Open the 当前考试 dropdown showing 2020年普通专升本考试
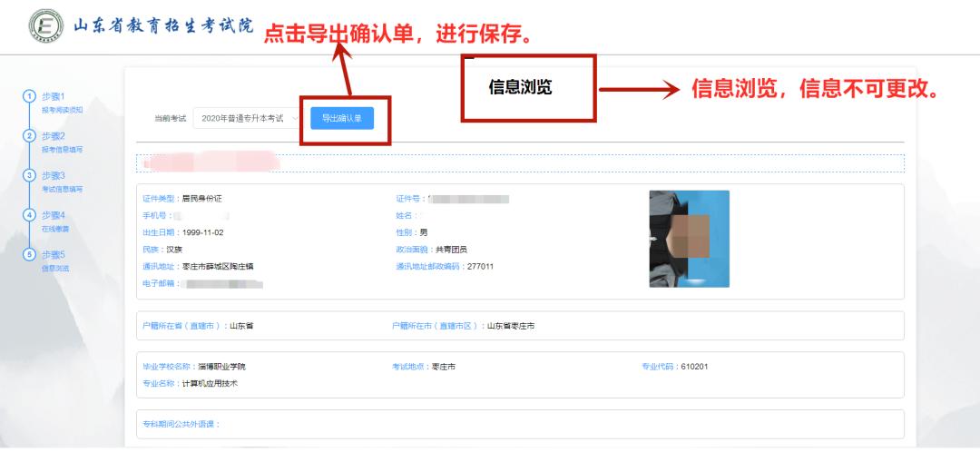 (248, 118)
